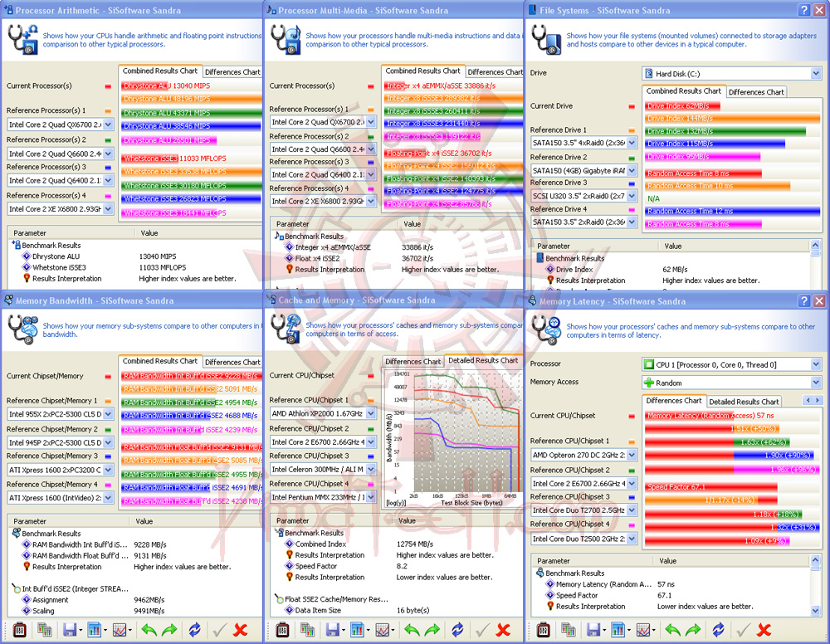Screen dimensions: 830x644
Task: Click the copy results icon in Cache and Memory toolbar
Action: point(308,630)
